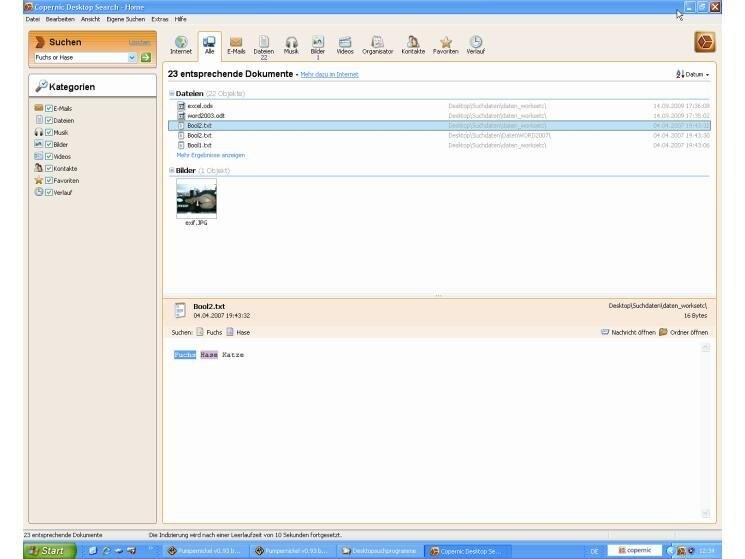Toggle the E-Mails category checkbox

(49, 108)
